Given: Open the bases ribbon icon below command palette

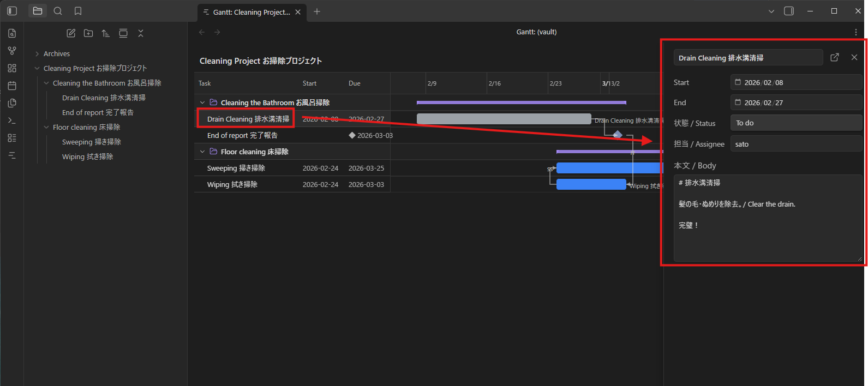Looking at the screenshot, I should coord(12,138).
